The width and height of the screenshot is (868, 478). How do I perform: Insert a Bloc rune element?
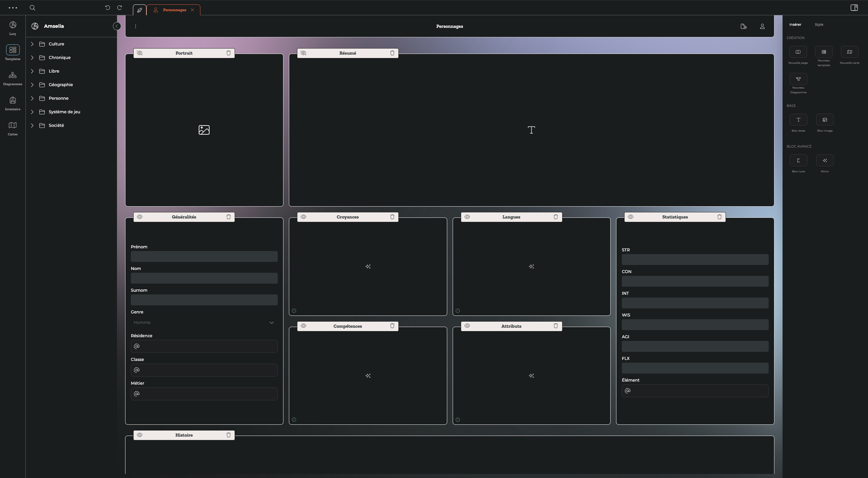click(x=798, y=161)
